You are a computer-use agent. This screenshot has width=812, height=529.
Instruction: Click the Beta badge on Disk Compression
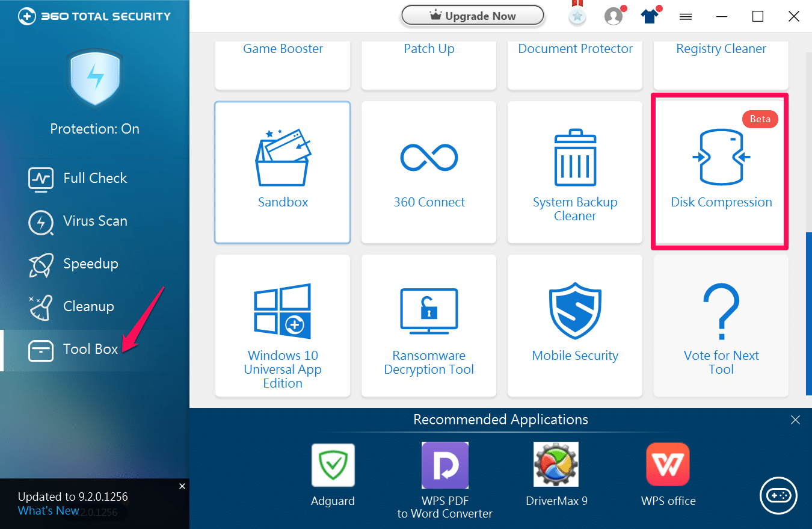[760, 119]
